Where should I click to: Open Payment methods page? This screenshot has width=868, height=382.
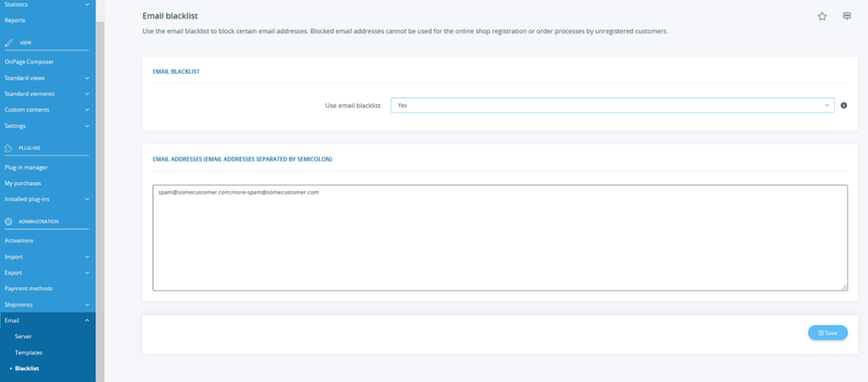tap(29, 289)
